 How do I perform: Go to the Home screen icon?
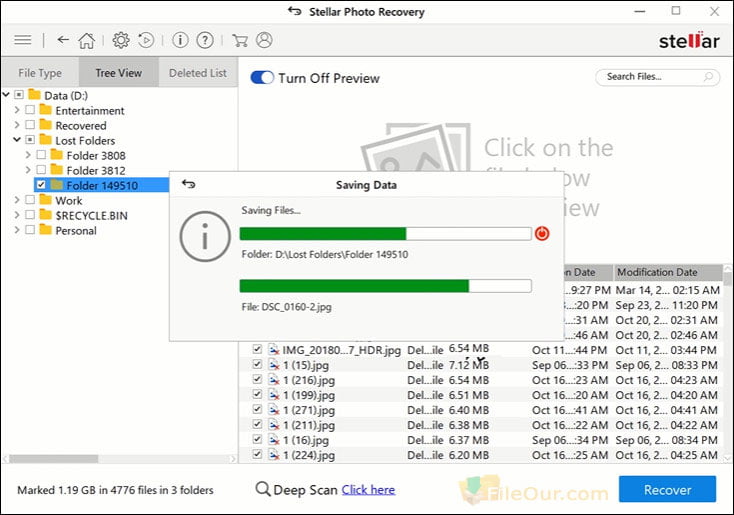pos(87,40)
